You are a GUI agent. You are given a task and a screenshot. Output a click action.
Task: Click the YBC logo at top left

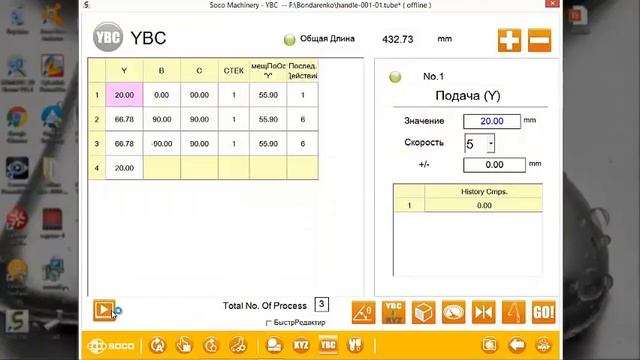(108, 37)
